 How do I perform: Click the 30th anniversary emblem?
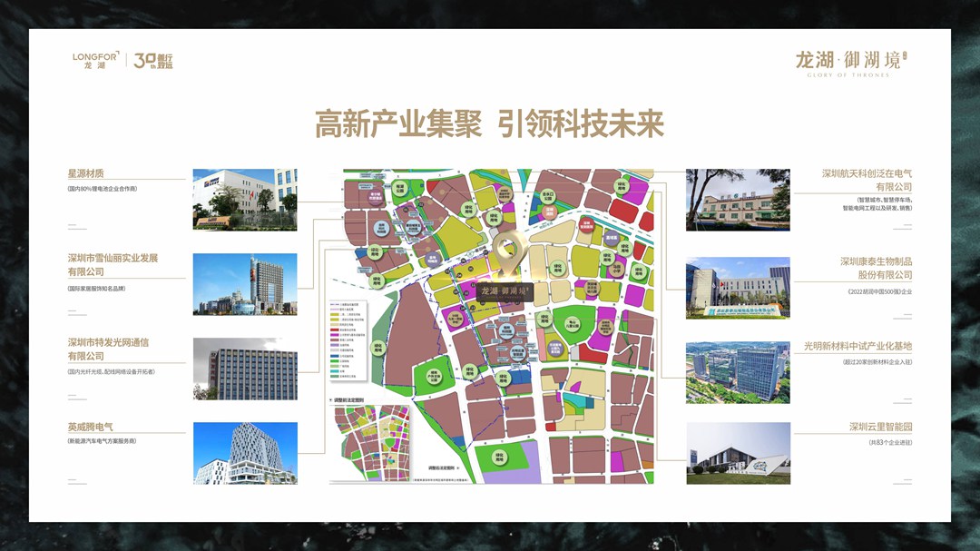pos(152,61)
